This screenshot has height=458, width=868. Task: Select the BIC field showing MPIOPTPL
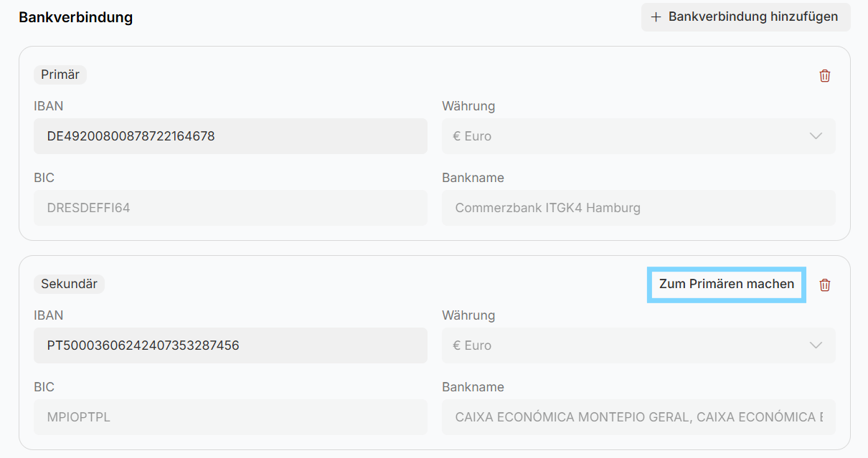tap(230, 417)
